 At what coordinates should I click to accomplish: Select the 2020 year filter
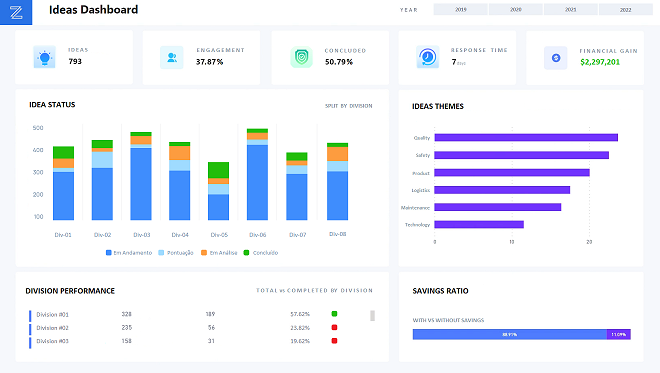(x=516, y=9)
